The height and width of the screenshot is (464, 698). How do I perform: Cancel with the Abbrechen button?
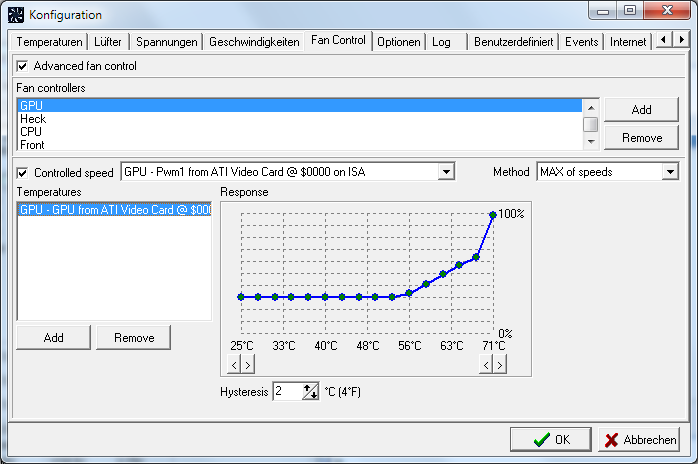639,440
